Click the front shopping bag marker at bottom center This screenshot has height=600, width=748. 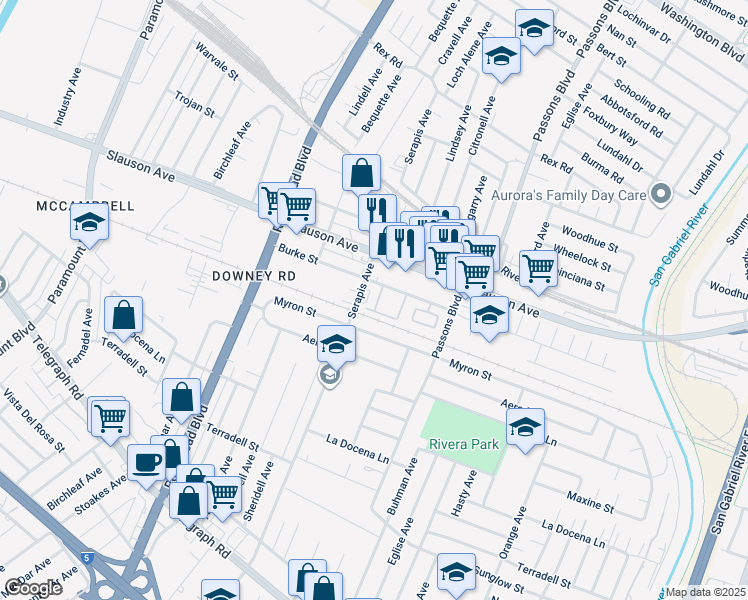tap(323, 586)
